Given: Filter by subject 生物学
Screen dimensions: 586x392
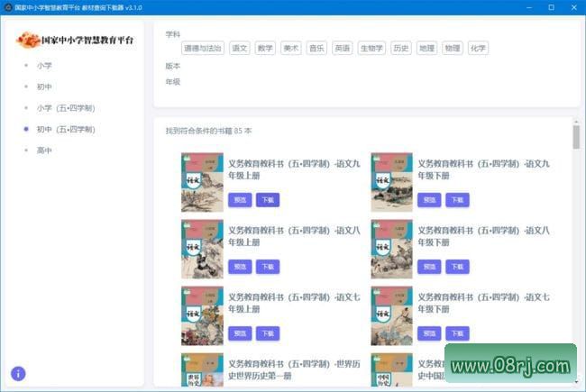Looking at the screenshot, I should [x=371, y=48].
